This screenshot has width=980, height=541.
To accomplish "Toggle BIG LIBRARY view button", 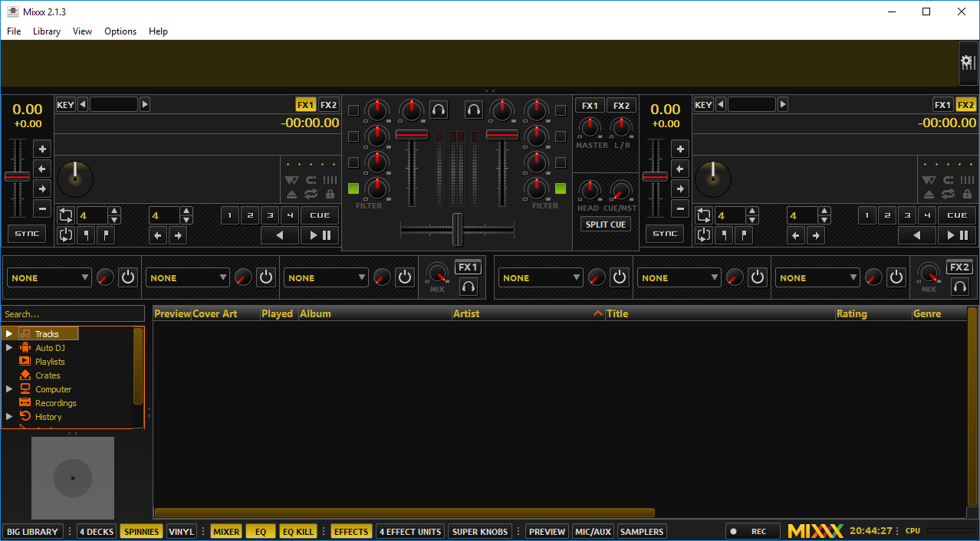I will pos(32,531).
